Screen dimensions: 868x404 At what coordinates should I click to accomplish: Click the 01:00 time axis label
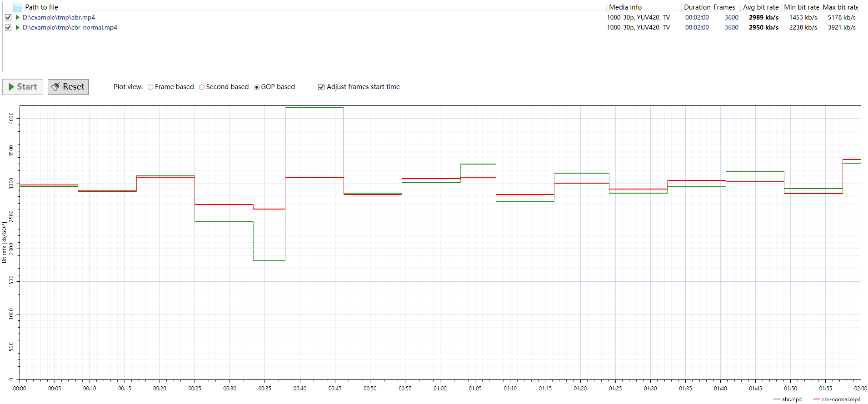(x=440, y=389)
